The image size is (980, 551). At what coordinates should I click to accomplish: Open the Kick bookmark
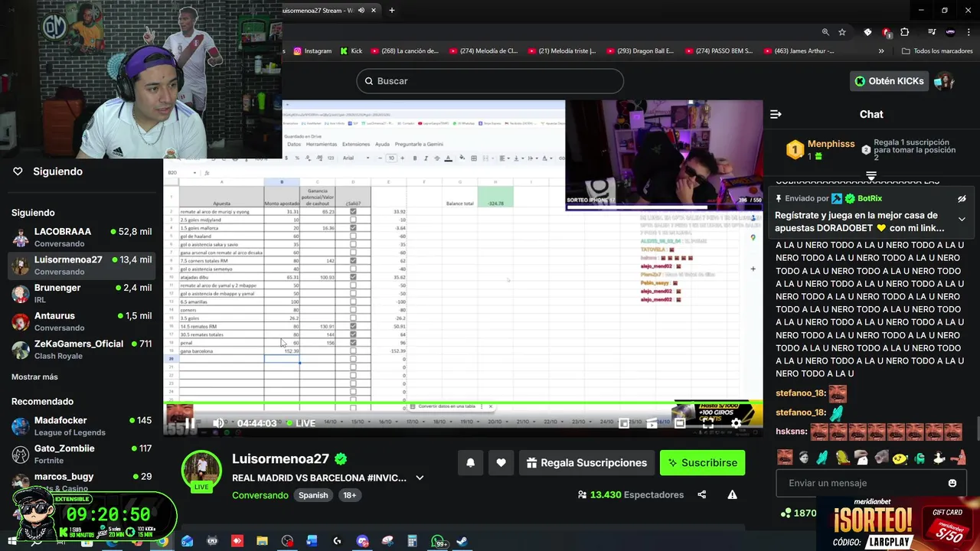[351, 51]
